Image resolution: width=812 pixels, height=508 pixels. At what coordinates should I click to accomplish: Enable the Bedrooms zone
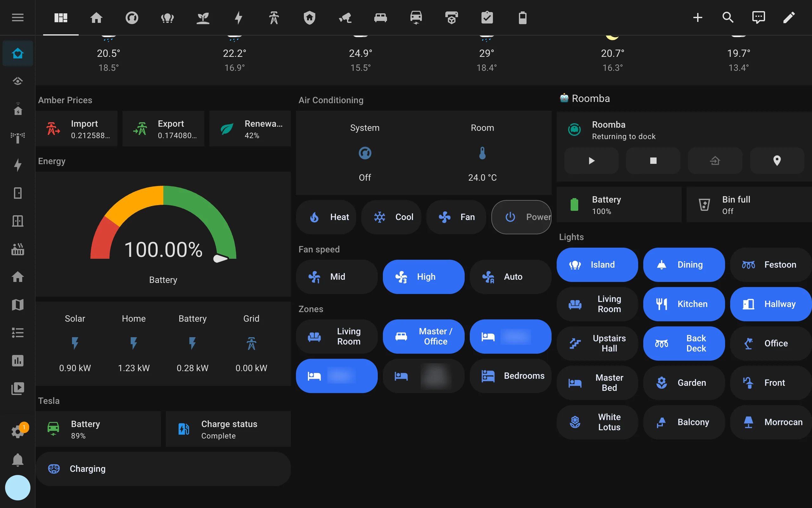pyautogui.click(x=510, y=376)
